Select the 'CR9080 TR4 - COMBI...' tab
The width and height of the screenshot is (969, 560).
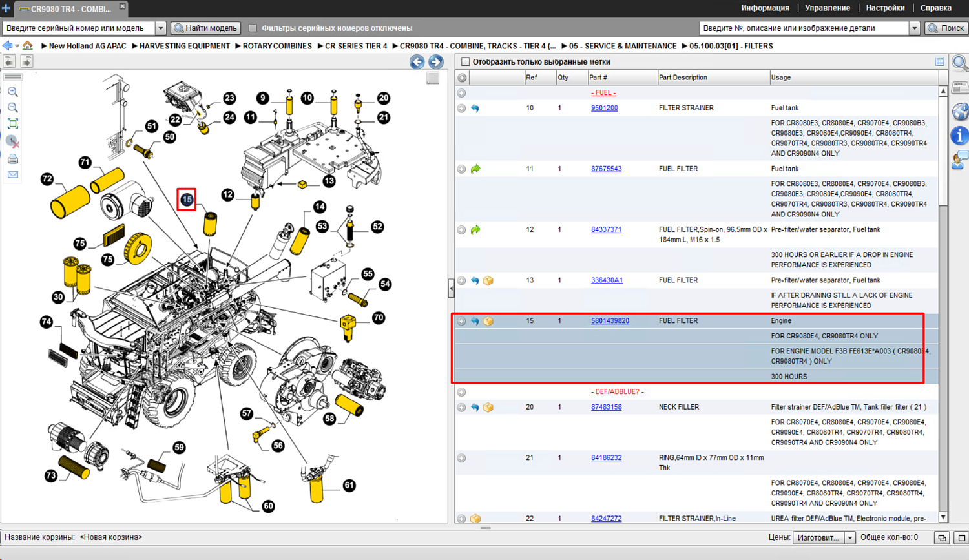pos(71,9)
